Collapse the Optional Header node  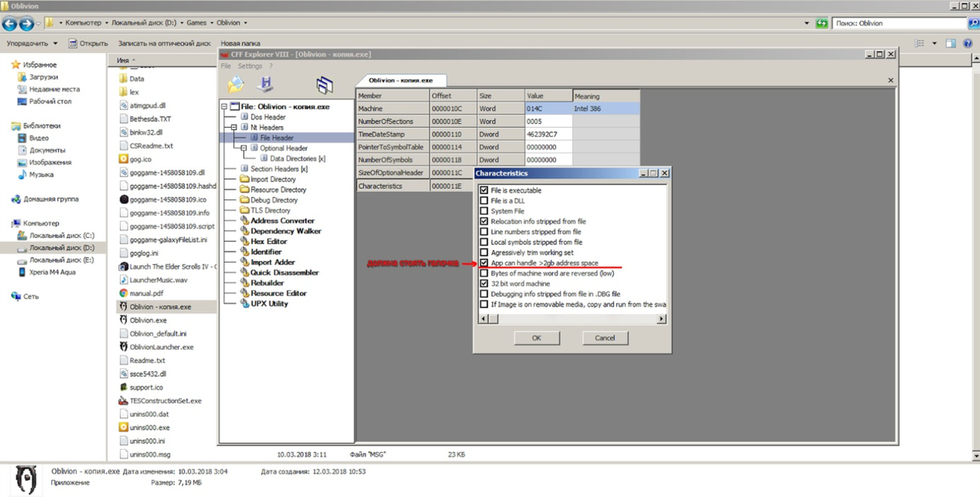(243, 148)
